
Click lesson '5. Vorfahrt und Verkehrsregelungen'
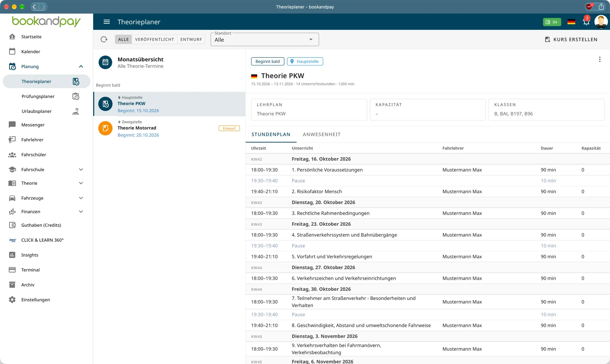click(332, 257)
